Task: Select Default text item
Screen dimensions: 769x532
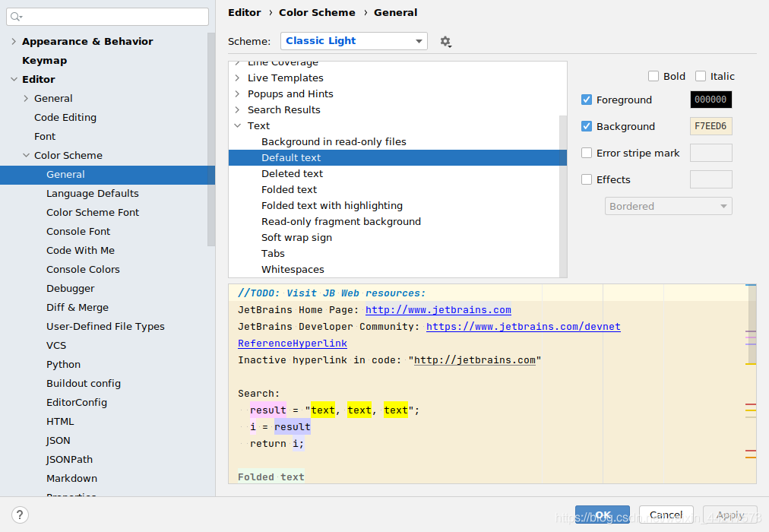Action: 291,158
